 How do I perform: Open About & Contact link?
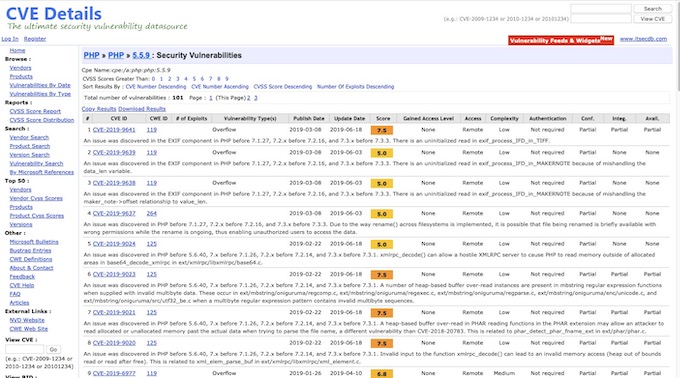[31, 268]
